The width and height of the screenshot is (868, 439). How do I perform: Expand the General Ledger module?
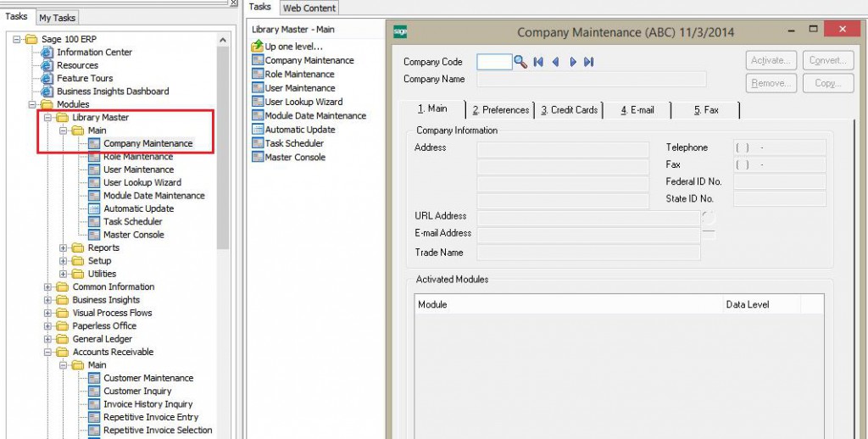[48, 339]
